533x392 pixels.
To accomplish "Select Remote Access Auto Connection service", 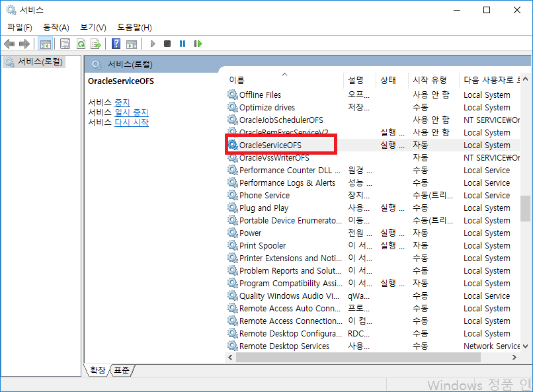I will (373, 309).
